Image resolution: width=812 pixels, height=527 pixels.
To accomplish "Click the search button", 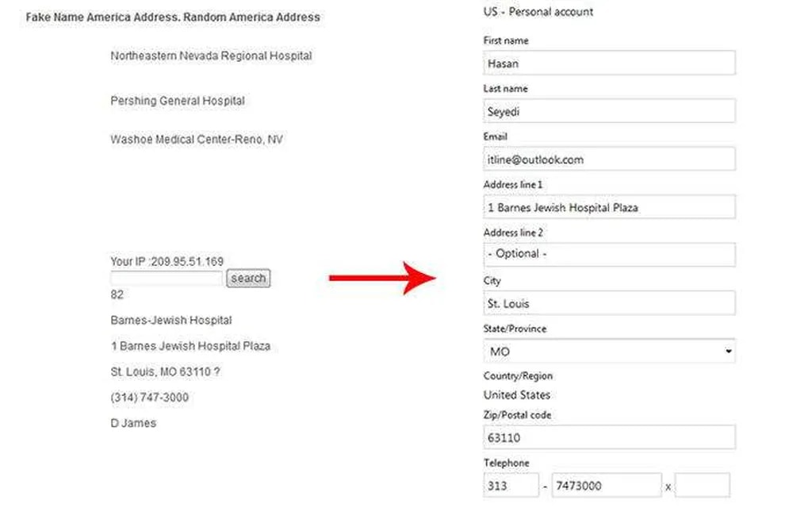I will coord(248,279).
